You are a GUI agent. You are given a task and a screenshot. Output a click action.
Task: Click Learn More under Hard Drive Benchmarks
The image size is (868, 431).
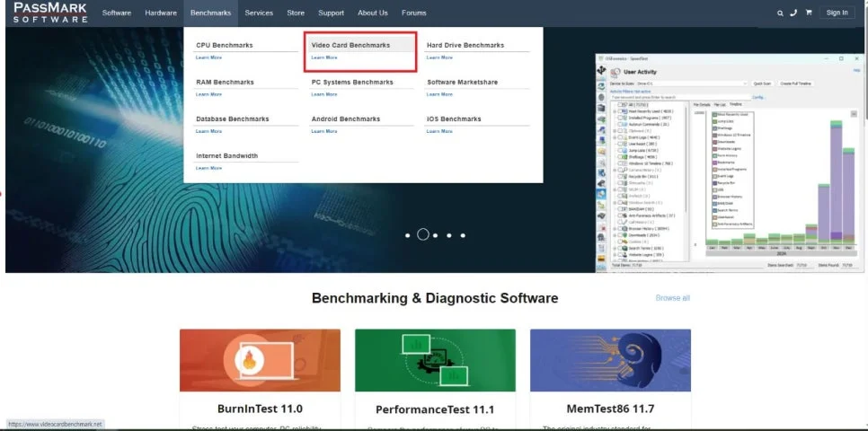(x=439, y=57)
